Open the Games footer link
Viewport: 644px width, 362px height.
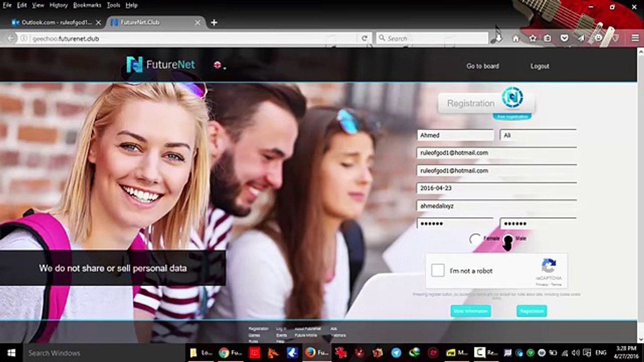[x=255, y=335]
